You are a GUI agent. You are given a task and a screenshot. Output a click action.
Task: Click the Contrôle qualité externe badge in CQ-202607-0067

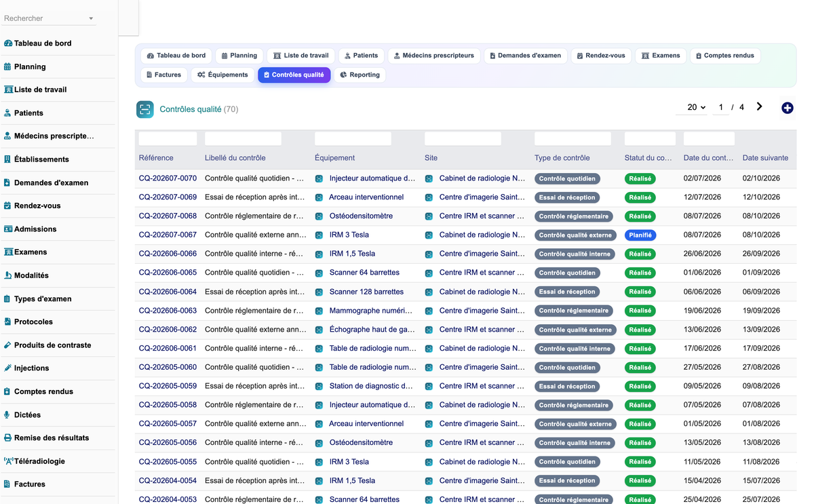[575, 235]
